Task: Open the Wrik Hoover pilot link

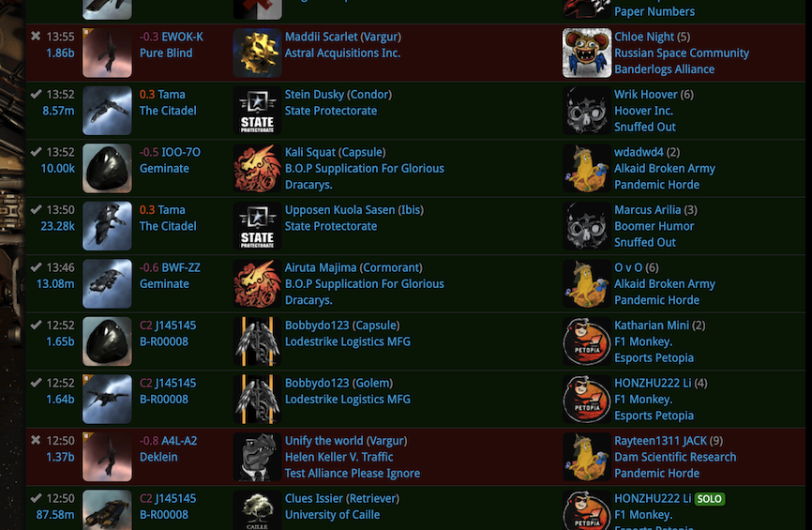Action: point(646,95)
